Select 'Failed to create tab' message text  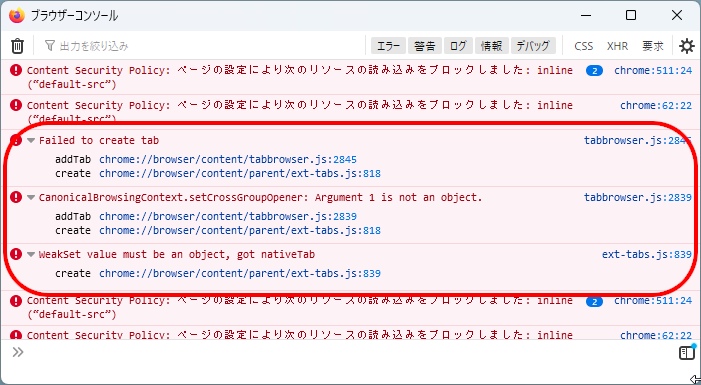(99, 140)
